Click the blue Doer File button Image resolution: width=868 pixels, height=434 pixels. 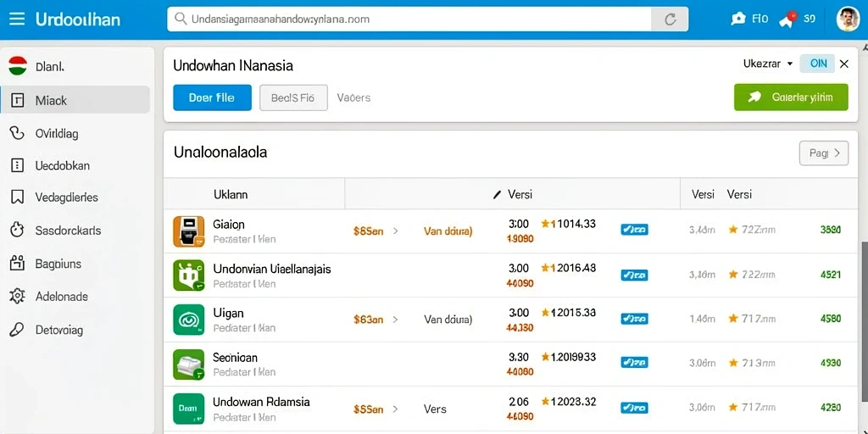tap(212, 98)
